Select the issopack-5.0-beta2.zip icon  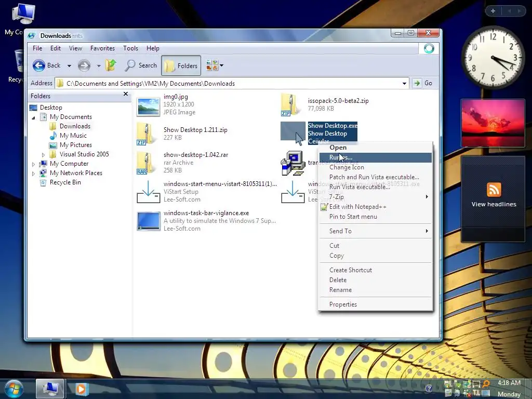click(291, 105)
